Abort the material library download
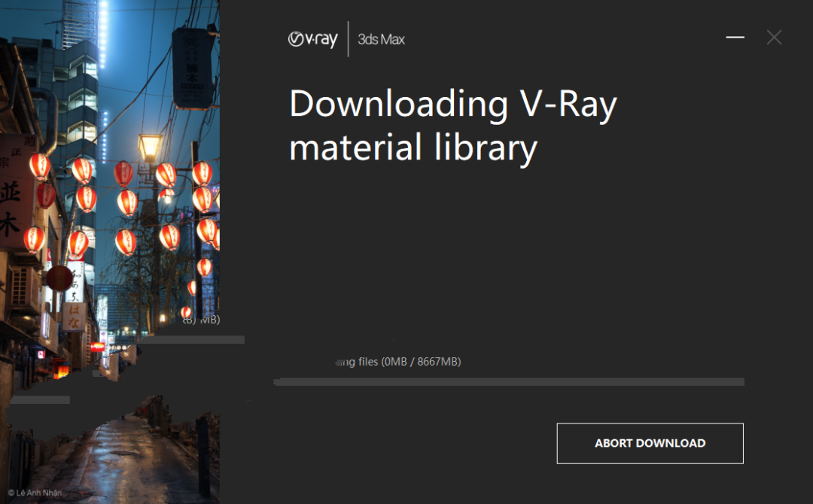This screenshot has height=504, width=813. coord(650,443)
